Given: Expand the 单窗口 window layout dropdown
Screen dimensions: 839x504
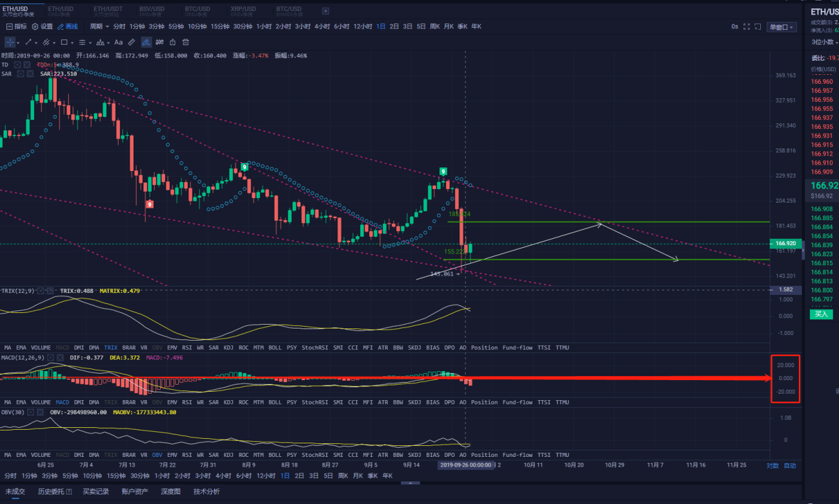Looking at the screenshot, I should click(782, 27).
